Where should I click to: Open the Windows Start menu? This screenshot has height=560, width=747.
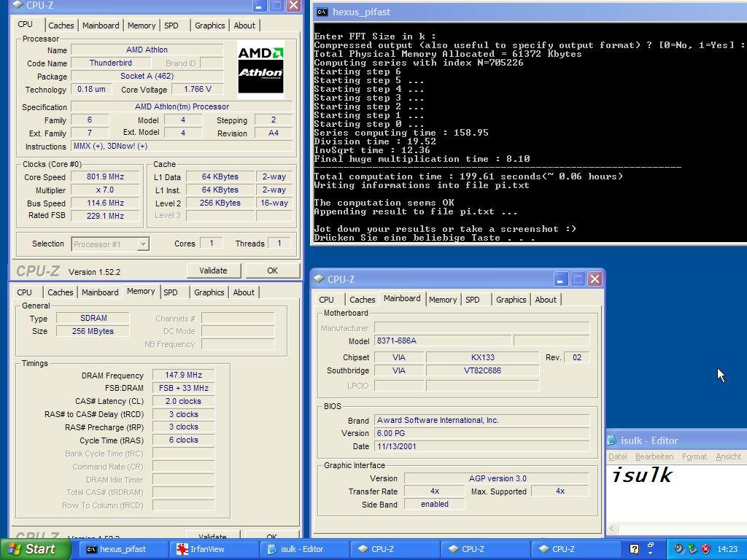click(x=36, y=549)
